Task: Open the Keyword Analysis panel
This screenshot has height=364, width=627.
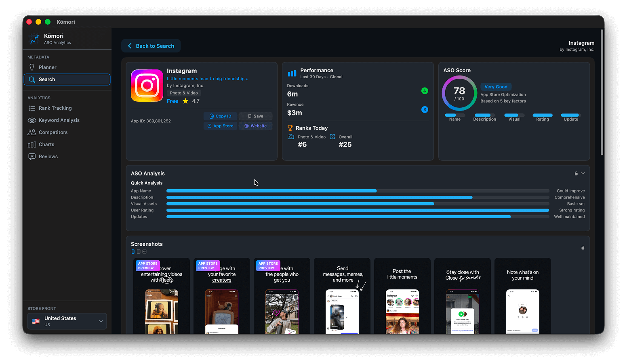Action: click(58, 120)
